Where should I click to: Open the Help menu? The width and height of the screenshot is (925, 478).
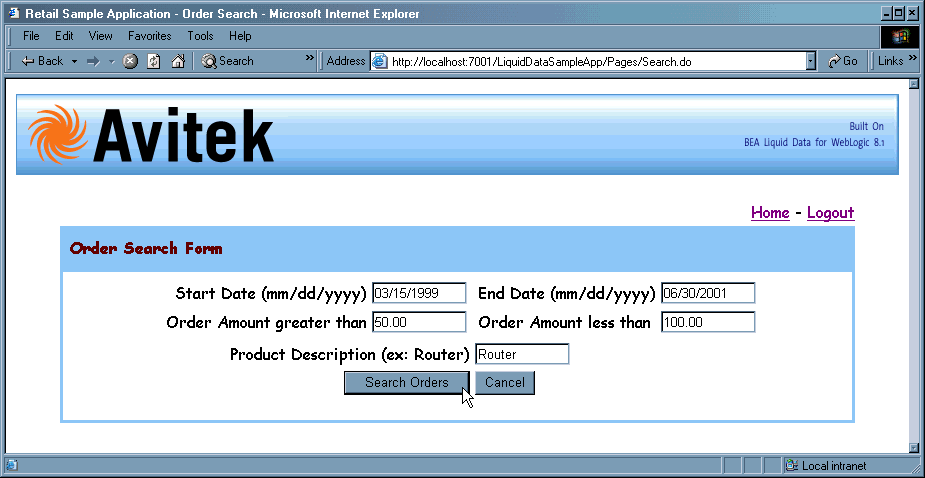[x=240, y=36]
